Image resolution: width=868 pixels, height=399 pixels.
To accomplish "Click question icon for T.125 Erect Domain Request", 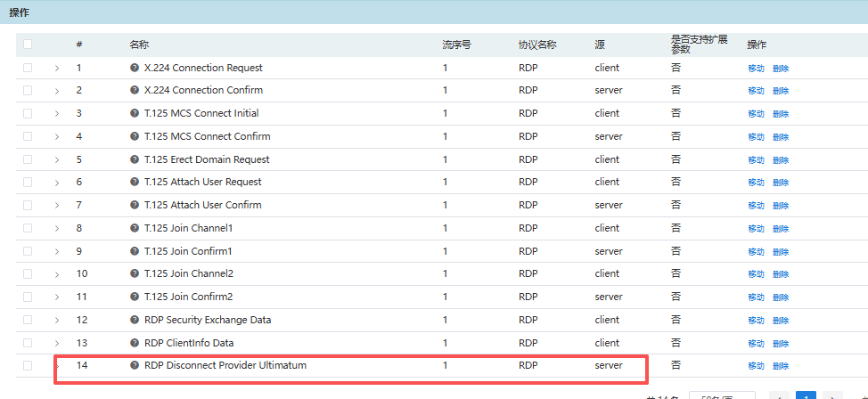I will click(135, 159).
